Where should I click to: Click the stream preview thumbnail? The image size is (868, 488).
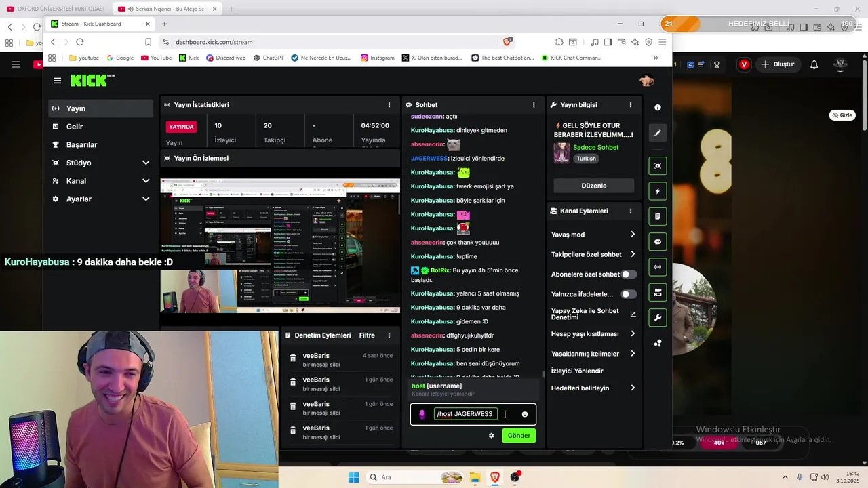[x=280, y=246]
